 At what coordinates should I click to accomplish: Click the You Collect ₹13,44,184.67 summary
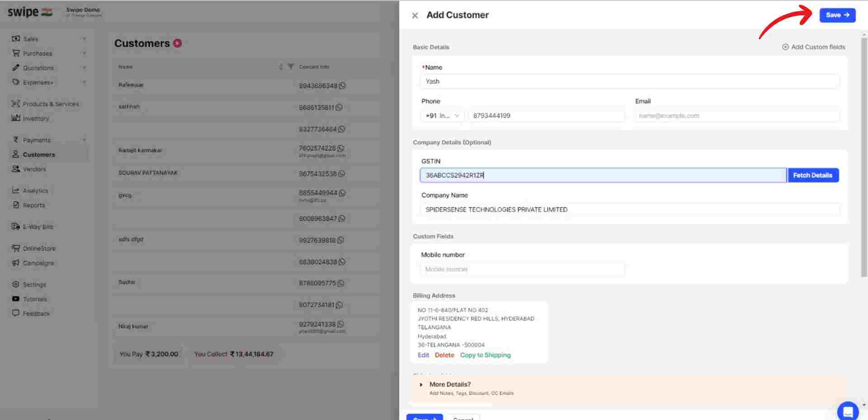point(234,354)
